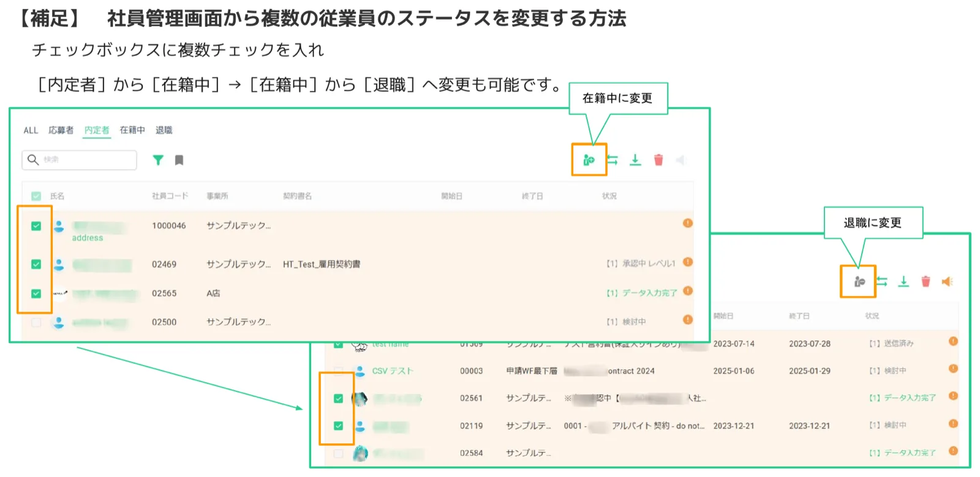
Task: Open the CSV テスト employee link
Action: (393, 371)
